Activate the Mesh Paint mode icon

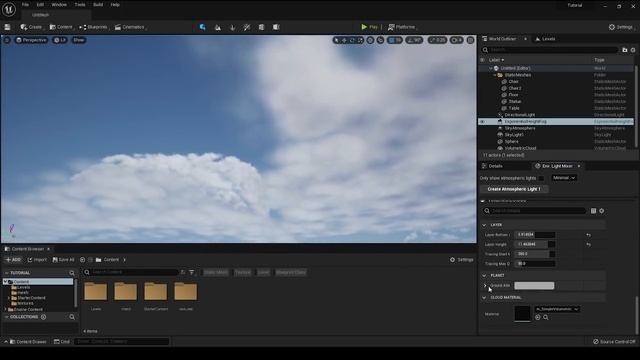[x=247, y=27]
